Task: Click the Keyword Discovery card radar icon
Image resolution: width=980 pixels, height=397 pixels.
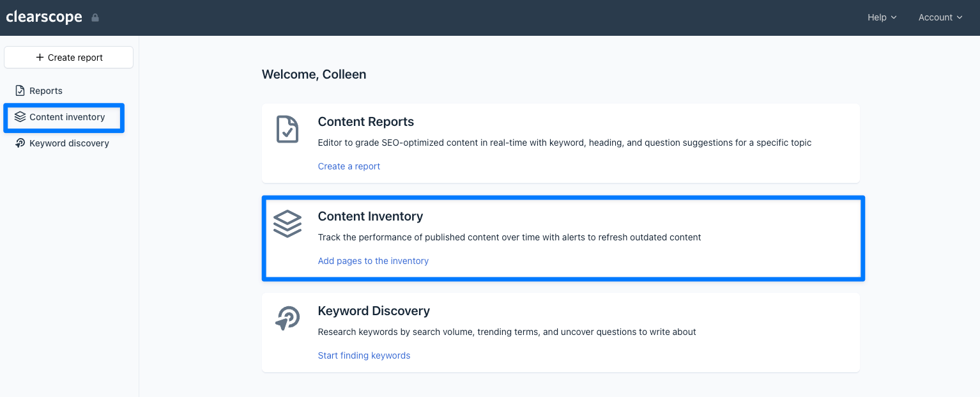Action: (287, 318)
